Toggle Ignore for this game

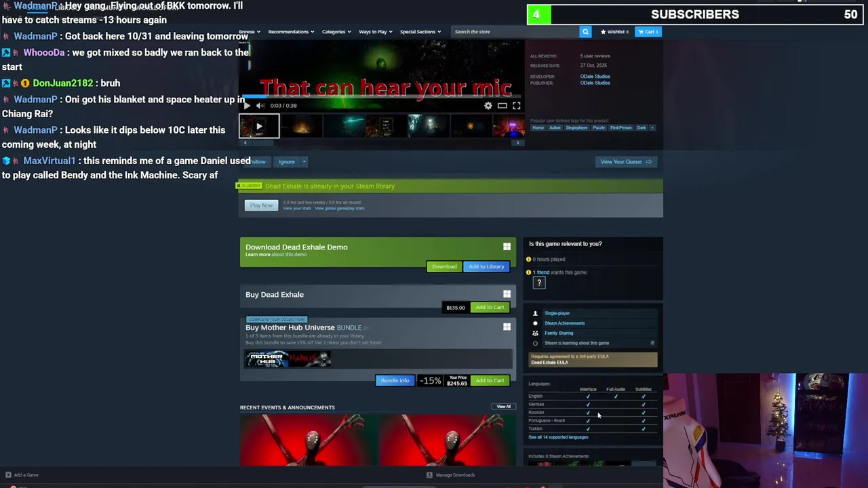pyautogui.click(x=287, y=162)
